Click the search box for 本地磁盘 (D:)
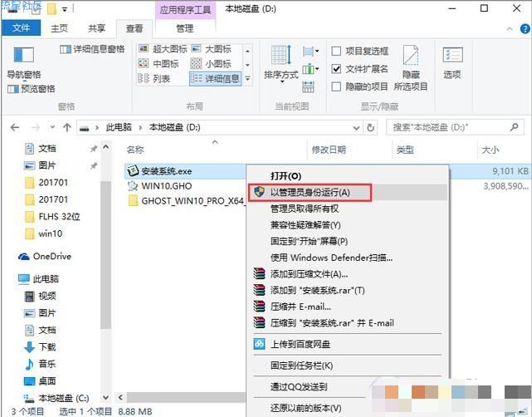 (455, 128)
